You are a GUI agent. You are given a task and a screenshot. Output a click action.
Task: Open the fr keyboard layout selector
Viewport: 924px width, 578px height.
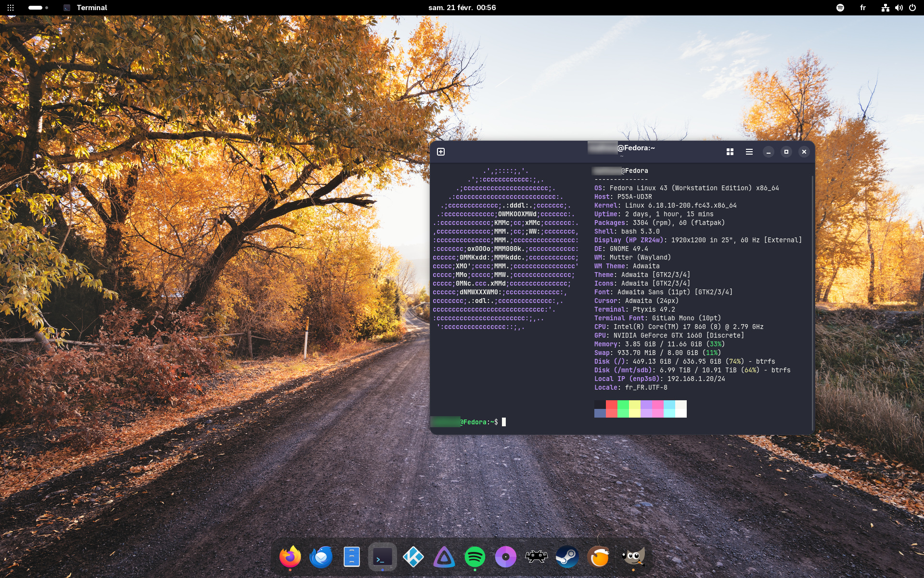point(862,8)
